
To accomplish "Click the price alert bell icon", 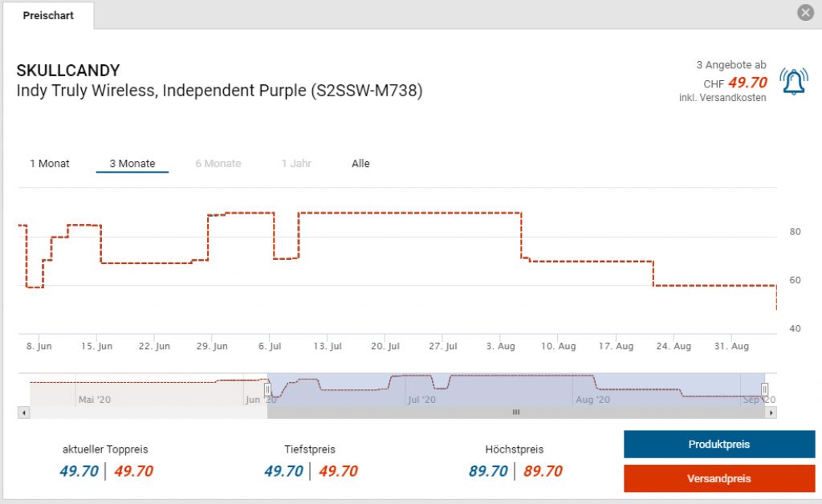I will click(x=793, y=82).
